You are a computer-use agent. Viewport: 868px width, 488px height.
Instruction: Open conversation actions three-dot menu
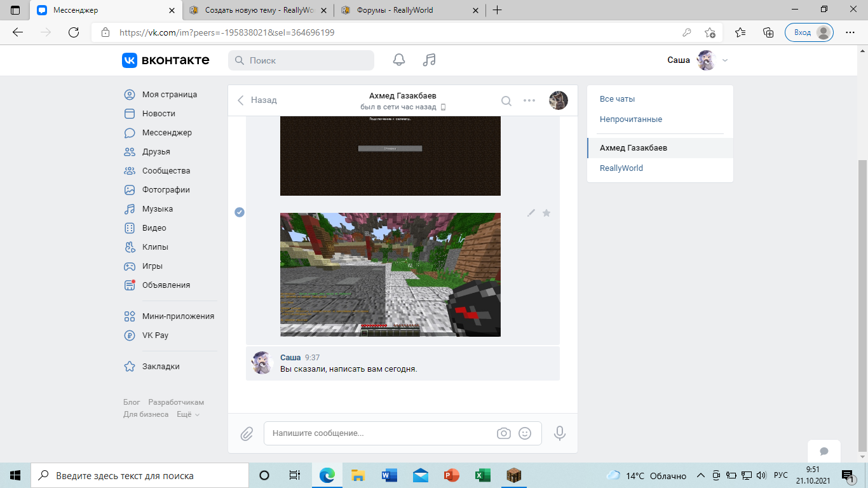(x=529, y=100)
